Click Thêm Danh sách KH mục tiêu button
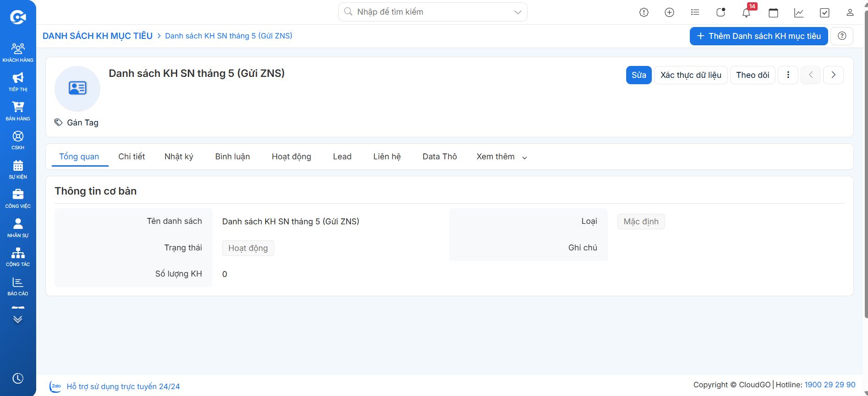This screenshot has width=868, height=396. tap(759, 36)
